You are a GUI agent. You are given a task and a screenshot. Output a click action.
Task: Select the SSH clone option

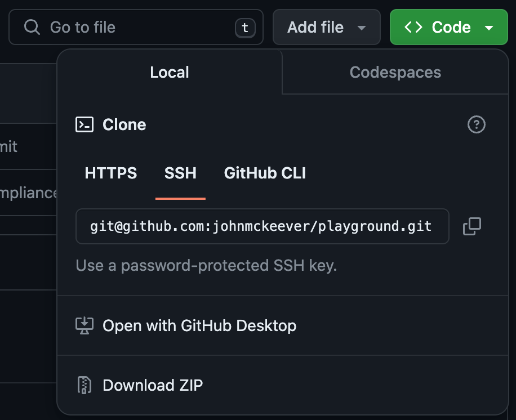point(180,173)
